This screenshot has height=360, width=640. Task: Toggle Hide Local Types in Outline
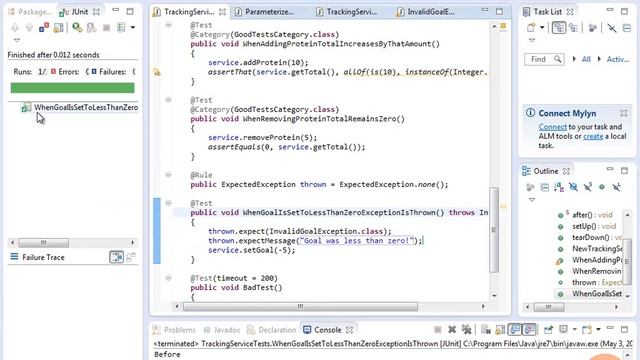click(616, 187)
